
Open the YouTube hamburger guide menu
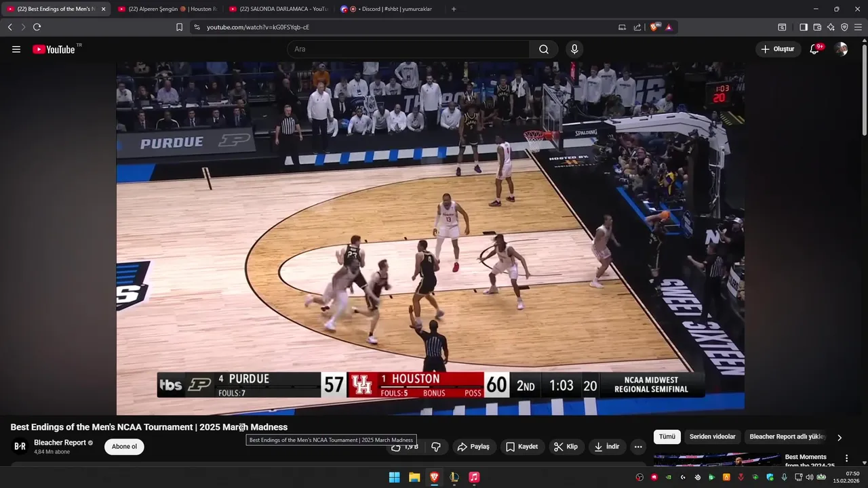tap(16, 49)
